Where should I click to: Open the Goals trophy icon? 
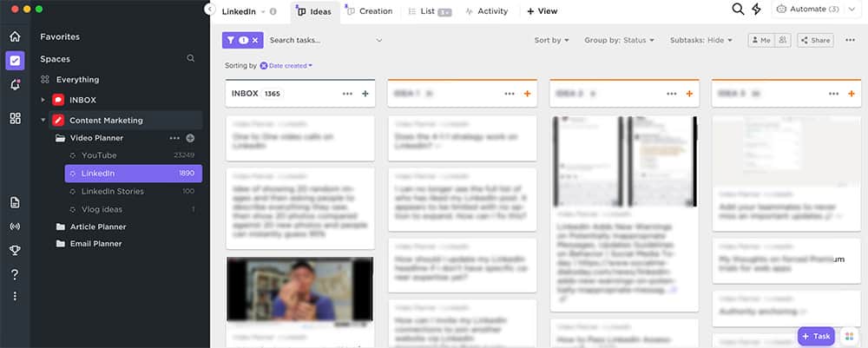tap(15, 251)
